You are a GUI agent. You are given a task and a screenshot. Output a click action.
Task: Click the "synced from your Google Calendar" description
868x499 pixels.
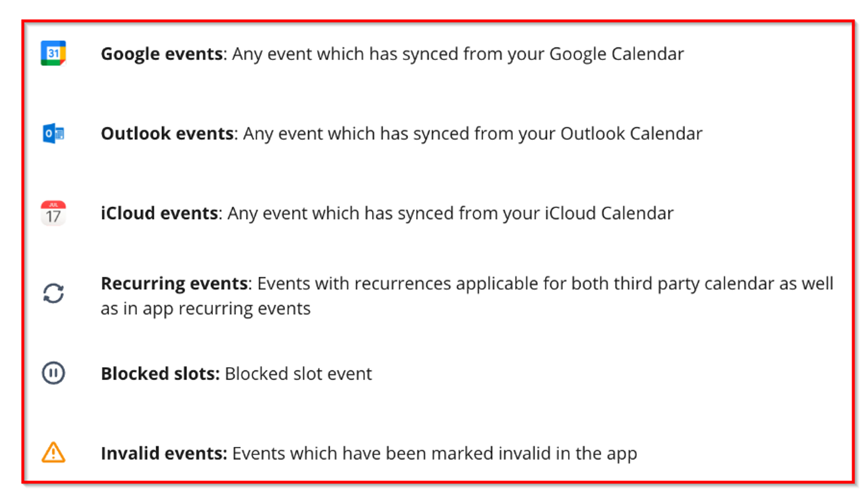coord(458,54)
